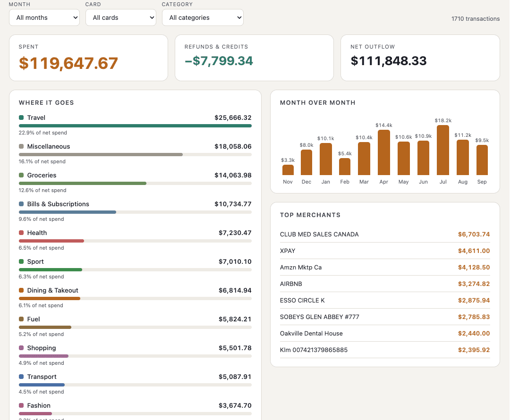Click the Top Merchants heading
This screenshot has width=519, height=420.
pyautogui.click(x=310, y=215)
